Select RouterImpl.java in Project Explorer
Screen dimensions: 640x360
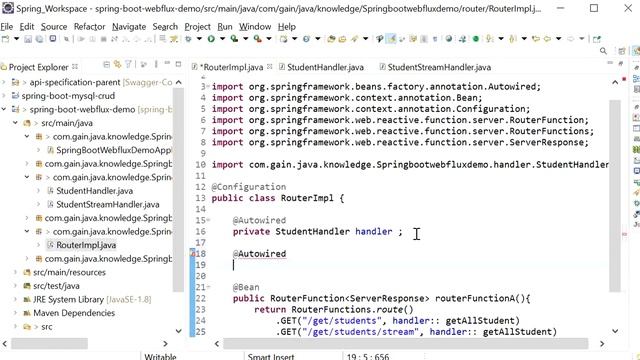tap(86, 245)
